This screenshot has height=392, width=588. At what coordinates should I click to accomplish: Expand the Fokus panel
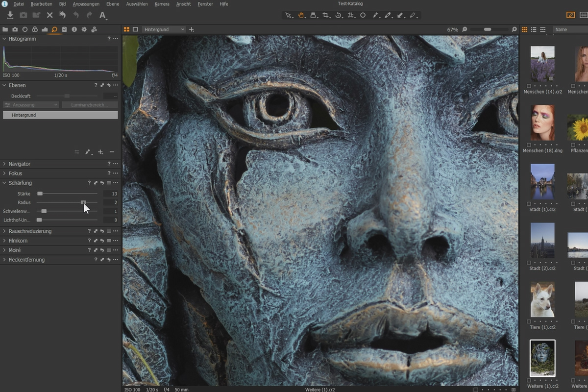[x=4, y=173]
